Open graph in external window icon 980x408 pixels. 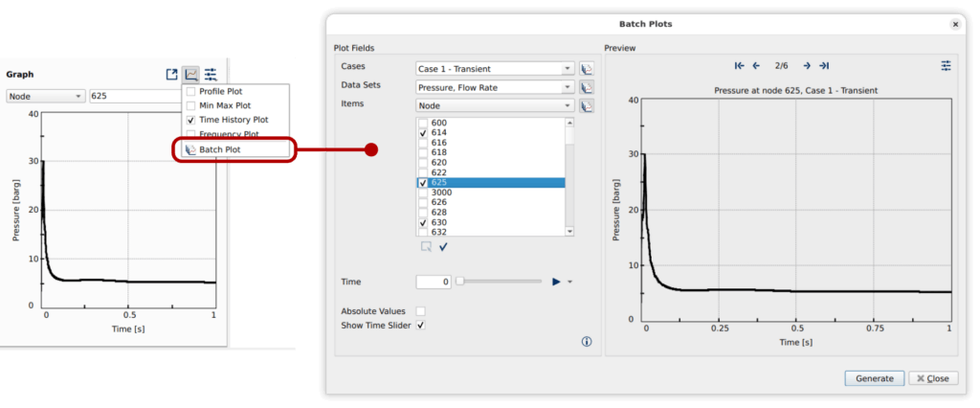(x=172, y=75)
